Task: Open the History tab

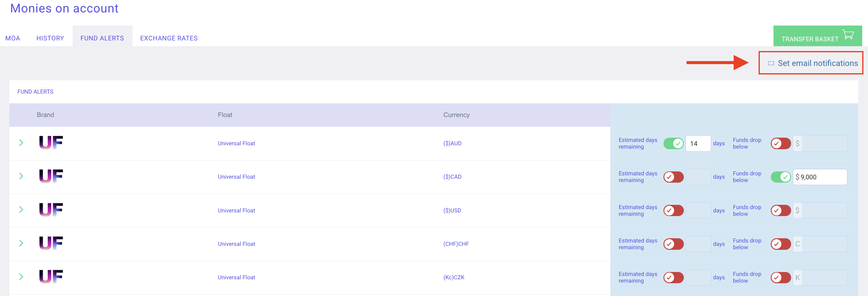Action: [50, 38]
